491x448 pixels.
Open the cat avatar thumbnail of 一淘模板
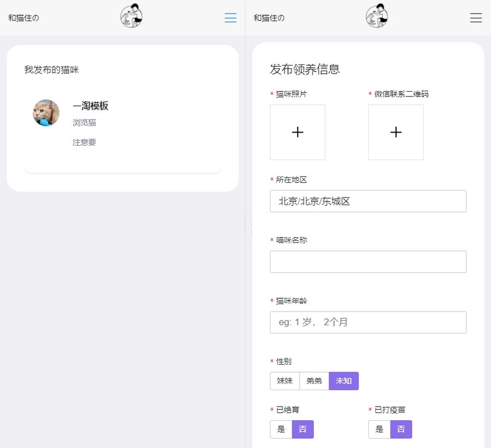click(x=46, y=113)
